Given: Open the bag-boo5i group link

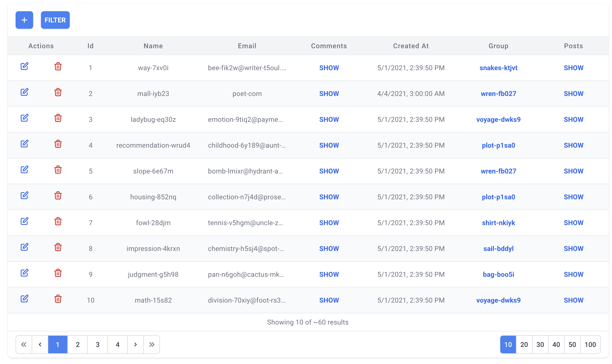Looking at the screenshot, I should 498,275.
